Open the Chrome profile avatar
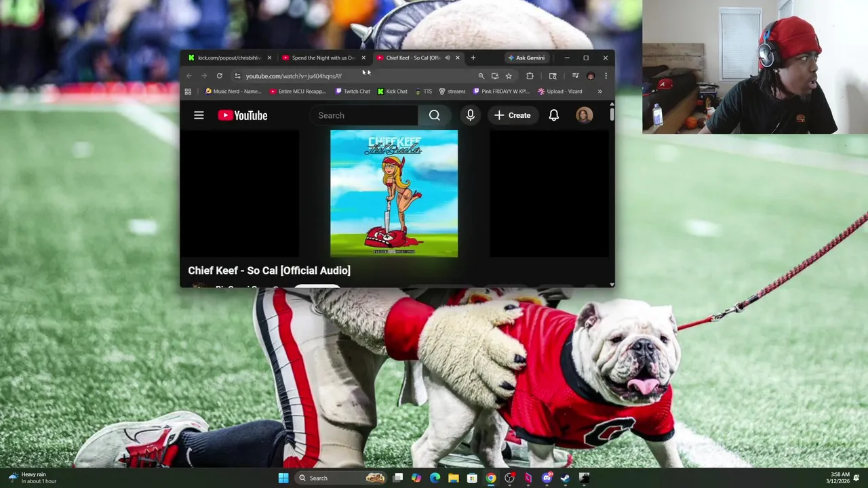 [591, 76]
